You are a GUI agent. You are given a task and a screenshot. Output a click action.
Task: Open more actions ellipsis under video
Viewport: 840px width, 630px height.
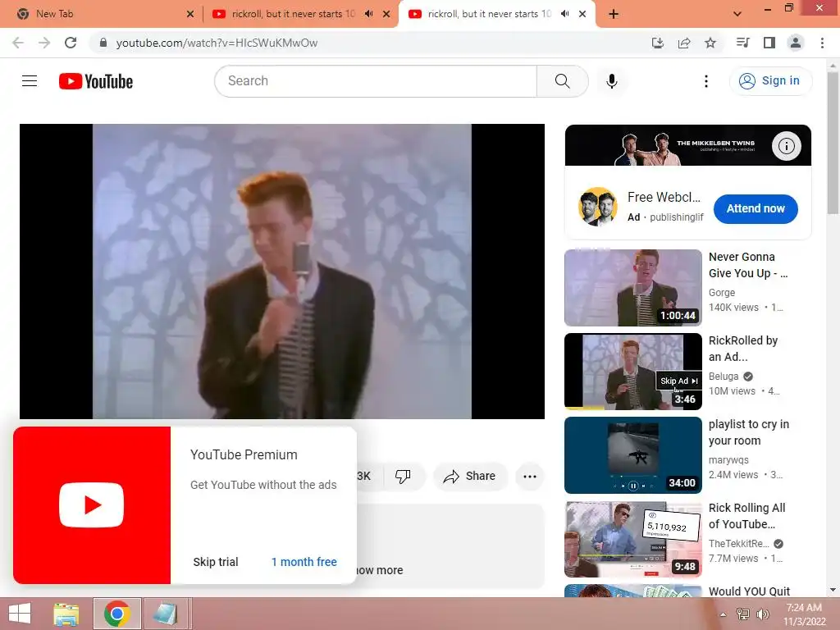coord(530,476)
